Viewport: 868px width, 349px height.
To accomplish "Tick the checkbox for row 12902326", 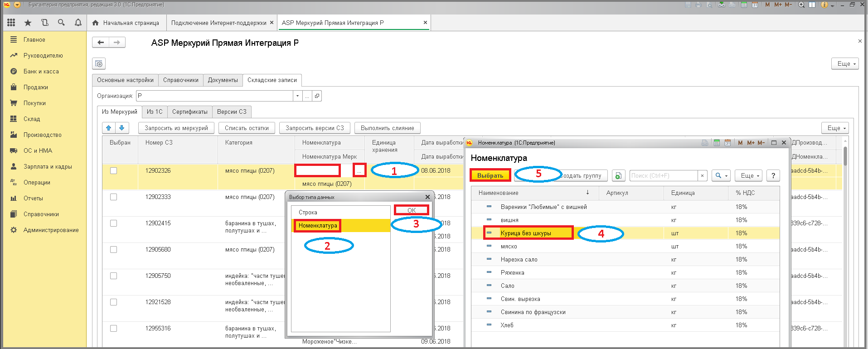I will point(113,170).
